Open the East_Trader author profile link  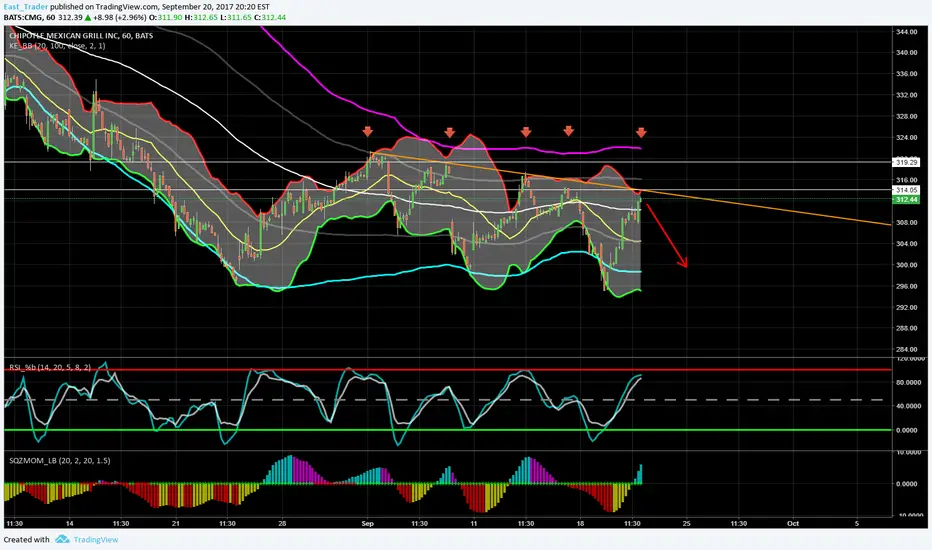(x=26, y=7)
